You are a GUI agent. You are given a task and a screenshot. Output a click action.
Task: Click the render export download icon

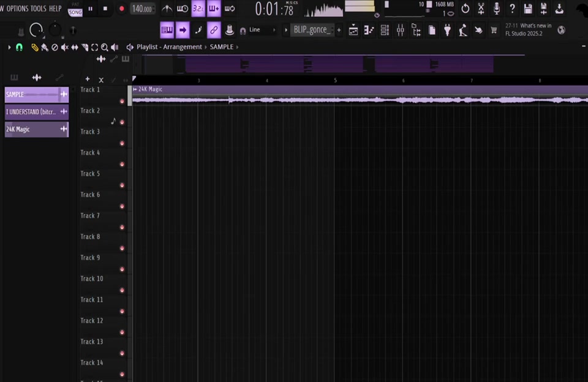coord(559,9)
